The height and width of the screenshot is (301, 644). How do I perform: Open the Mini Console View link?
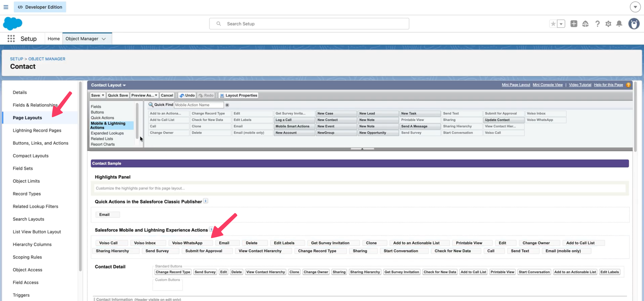(x=547, y=85)
